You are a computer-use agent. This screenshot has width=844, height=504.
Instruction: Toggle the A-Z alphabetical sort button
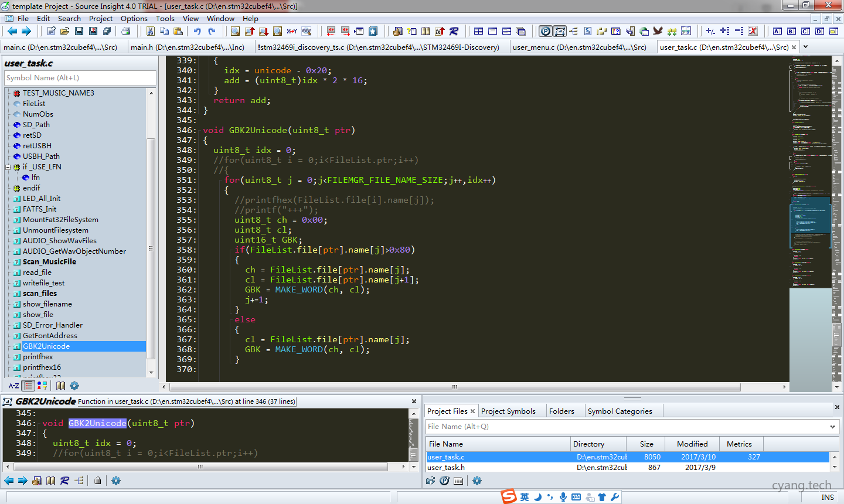[x=13, y=386]
